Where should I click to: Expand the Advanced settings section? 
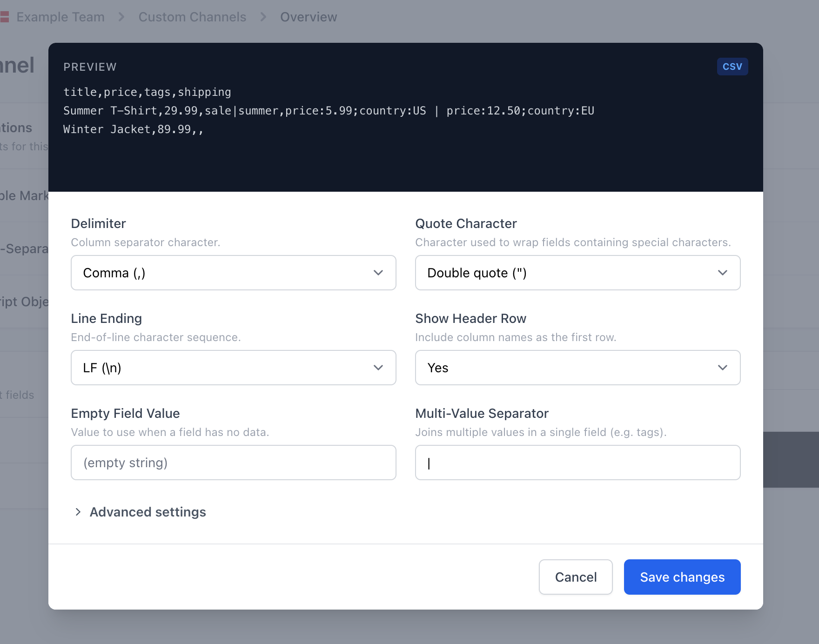pyautogui.click(x=148, y=512)
